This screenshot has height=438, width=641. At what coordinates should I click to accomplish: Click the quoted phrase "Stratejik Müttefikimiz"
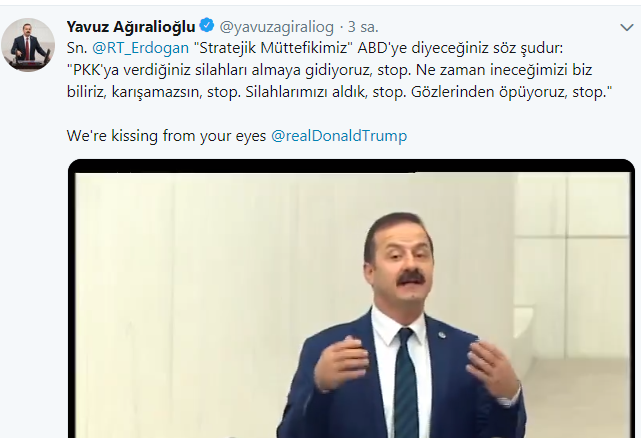tap(273, 48)
